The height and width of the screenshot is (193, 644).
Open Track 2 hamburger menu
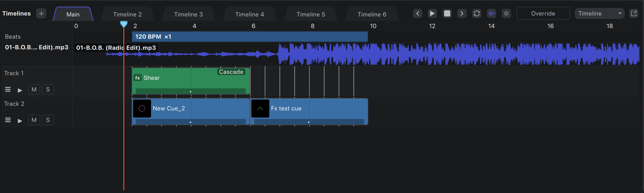(8, 120)
